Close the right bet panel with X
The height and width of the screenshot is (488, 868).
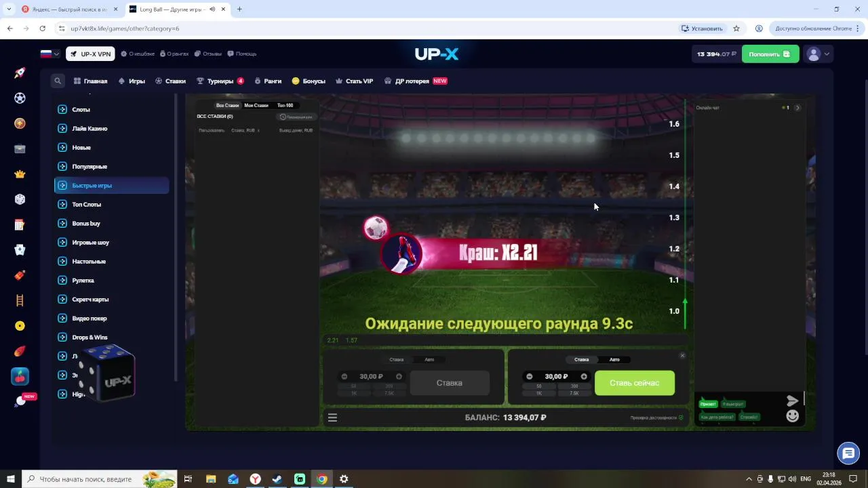tap(682, 355)
